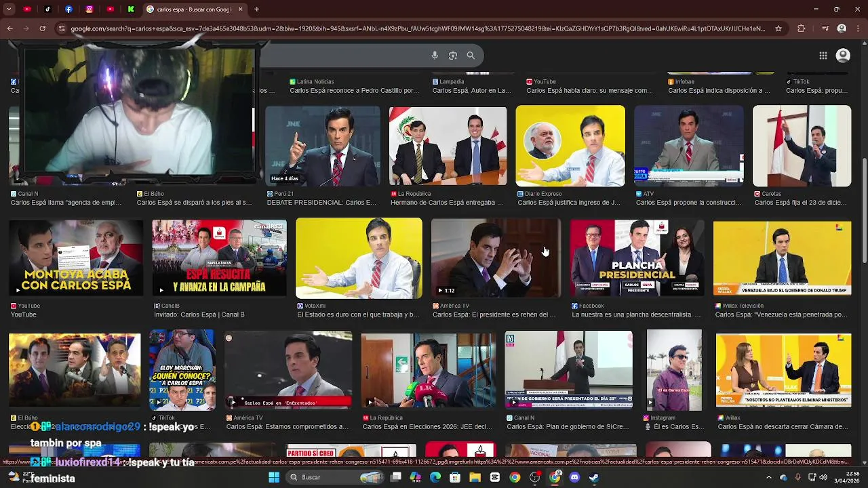The height and width of the screenshot is (488, 868).
Task: Go back to the previous page
Action: tap(9, 28)
